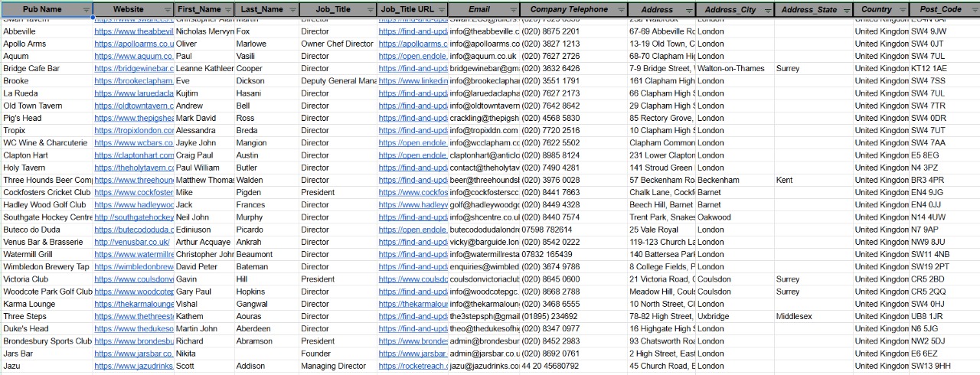Select last name 'Pigden' cell
The image size is (980, 375).
[267, 192]
